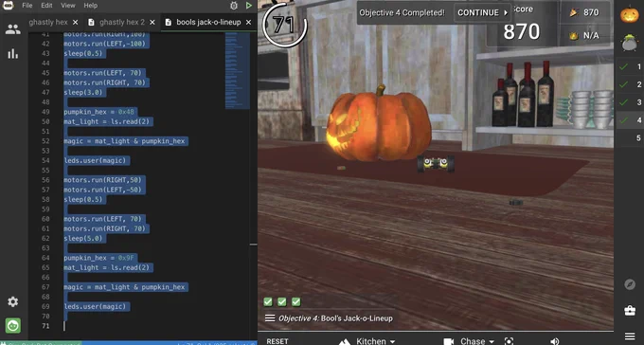Click the jack-o-lantern pumpkin icon at top right
Screen dimensions: 644x345
tap(629, 15)
